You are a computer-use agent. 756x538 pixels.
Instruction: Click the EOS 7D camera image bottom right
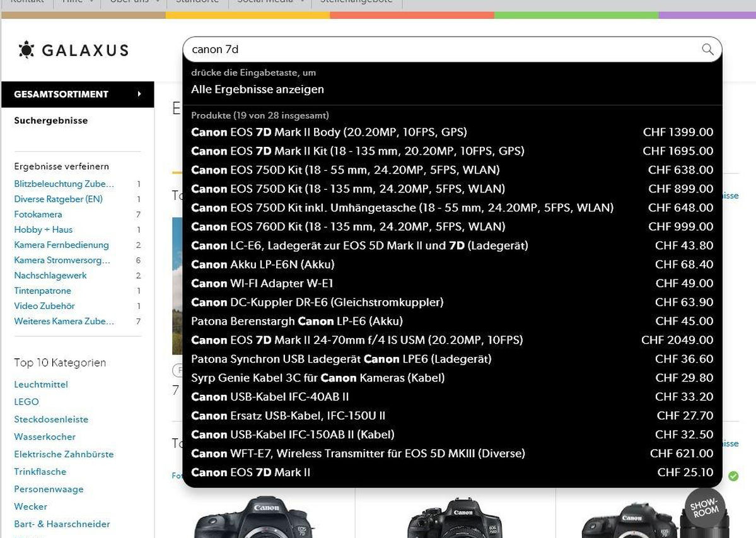point(637,517)
